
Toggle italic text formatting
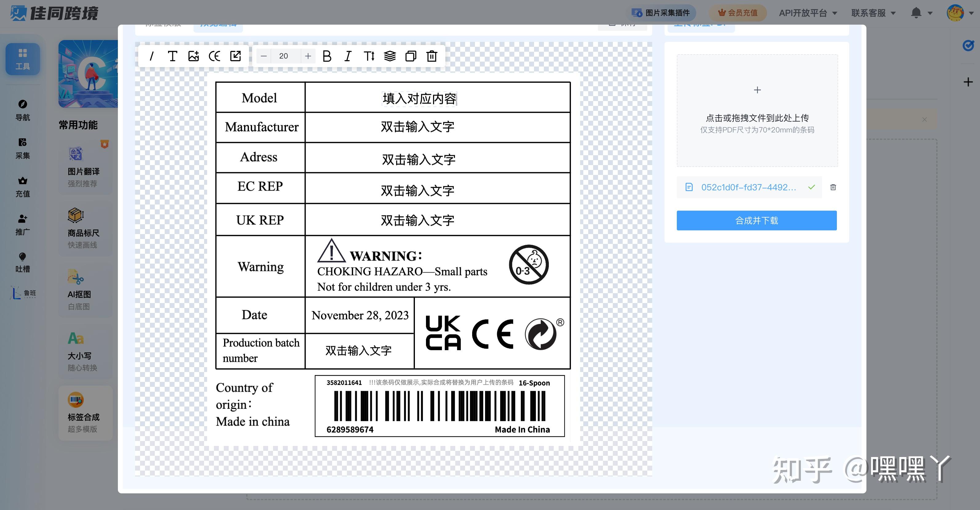click(347, 56)
